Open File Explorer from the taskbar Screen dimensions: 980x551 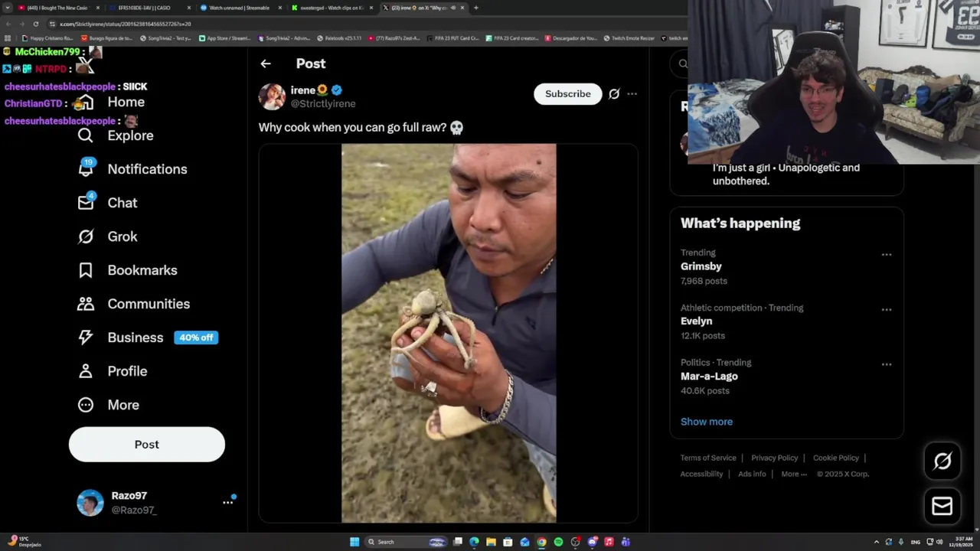491,542
